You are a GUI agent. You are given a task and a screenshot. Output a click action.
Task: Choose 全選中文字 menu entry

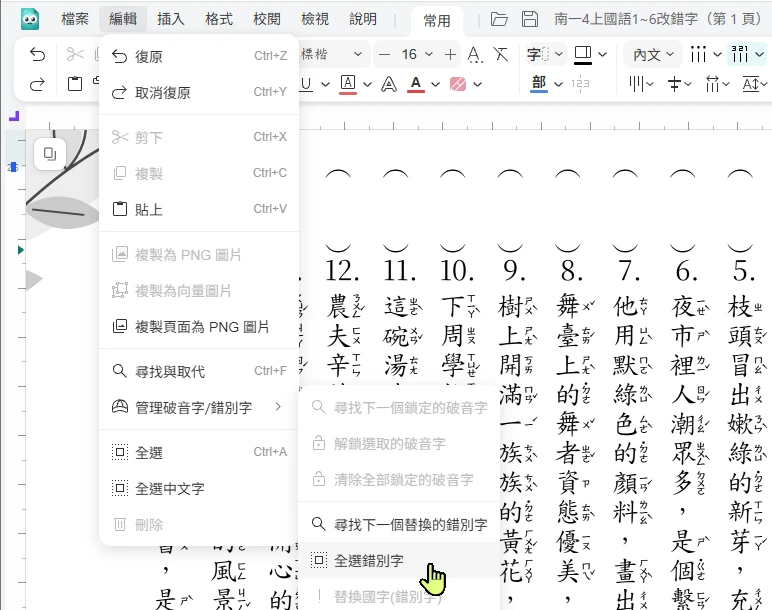pos(199,488)
